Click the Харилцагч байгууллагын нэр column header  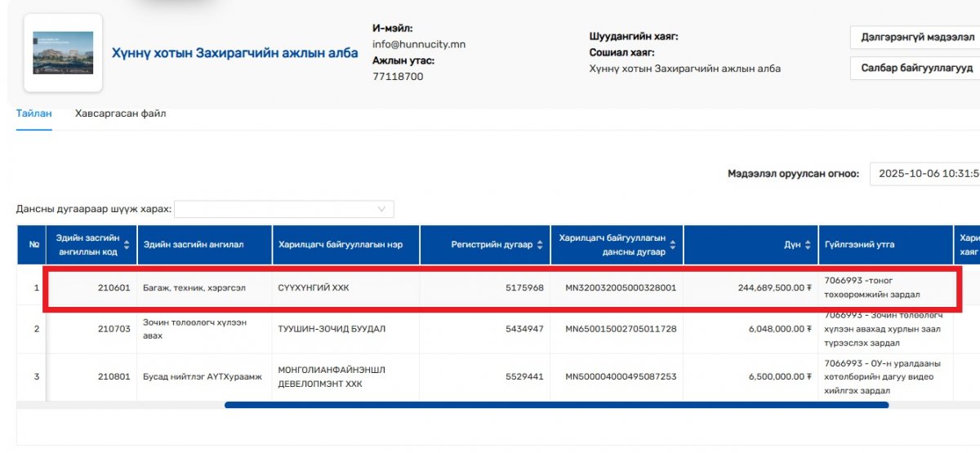(x=345, y=245)
